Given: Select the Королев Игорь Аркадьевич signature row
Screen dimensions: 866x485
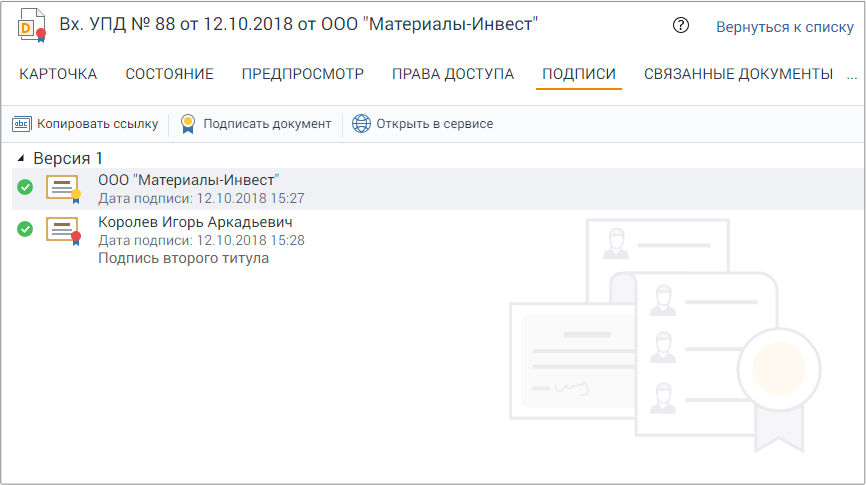Looking at the screenshot, I should pos(437,240).
